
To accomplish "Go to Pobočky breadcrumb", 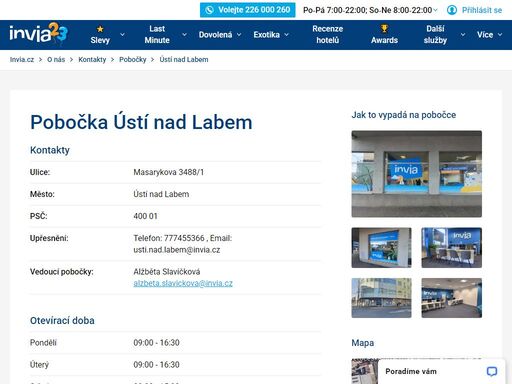I will pyautogui.click(x=133, y=60).
